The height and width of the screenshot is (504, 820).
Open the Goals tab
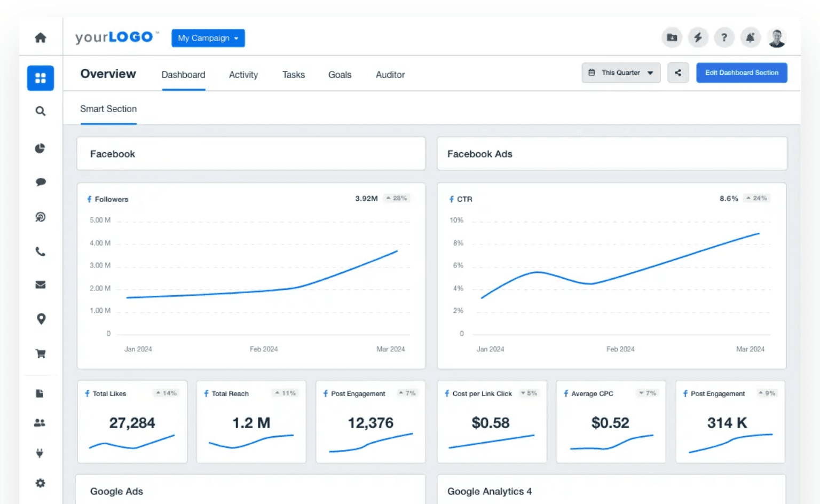click(x=340, y=75)
